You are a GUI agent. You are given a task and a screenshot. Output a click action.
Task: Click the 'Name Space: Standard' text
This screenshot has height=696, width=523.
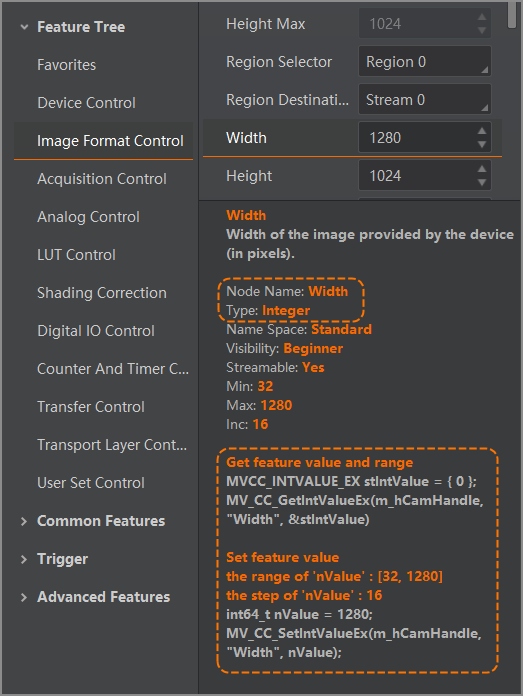(x=299, y=329)
